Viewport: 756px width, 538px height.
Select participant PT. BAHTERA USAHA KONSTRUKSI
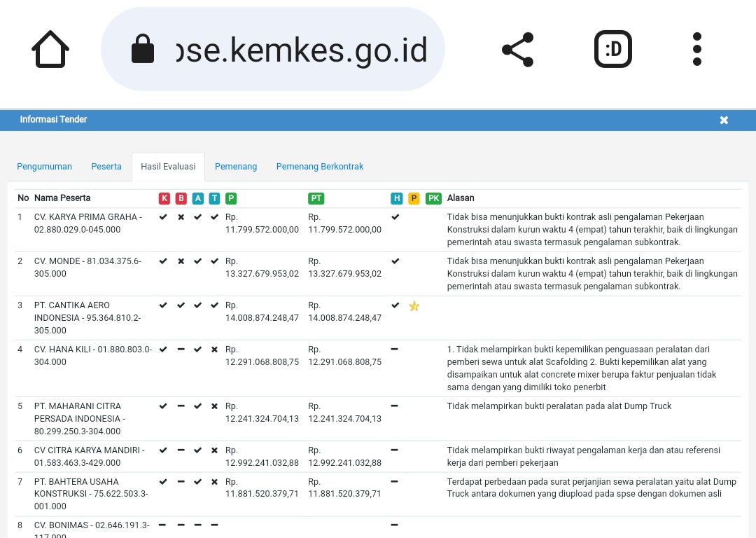pos(91,494)
